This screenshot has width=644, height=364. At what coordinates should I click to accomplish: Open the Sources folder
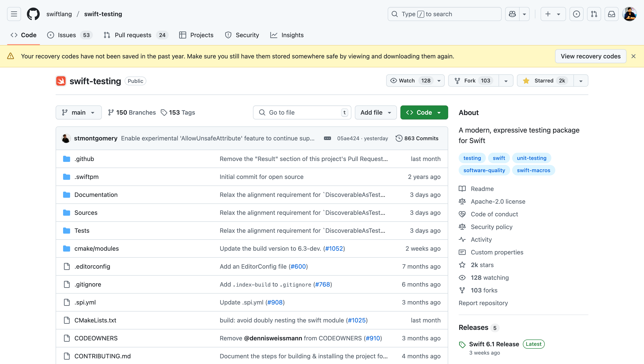coord(86,212)
